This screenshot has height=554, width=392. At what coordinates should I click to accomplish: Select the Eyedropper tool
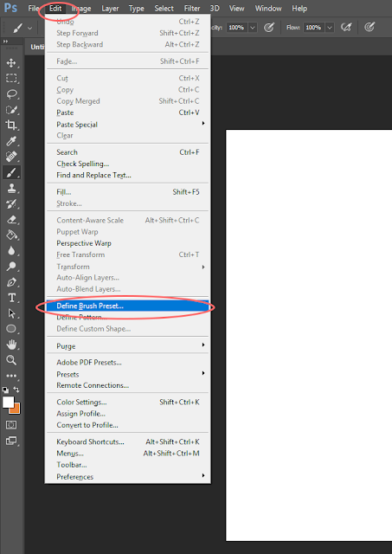[11, 141]
